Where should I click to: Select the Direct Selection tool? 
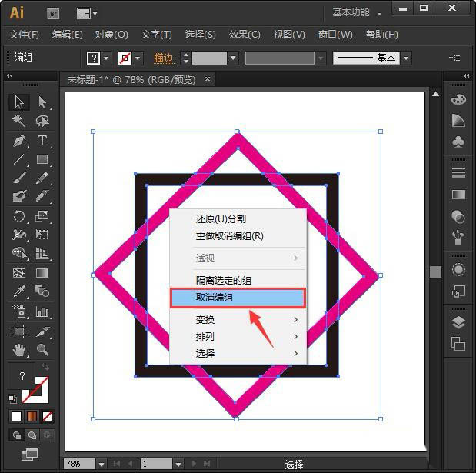pos(42,102)
